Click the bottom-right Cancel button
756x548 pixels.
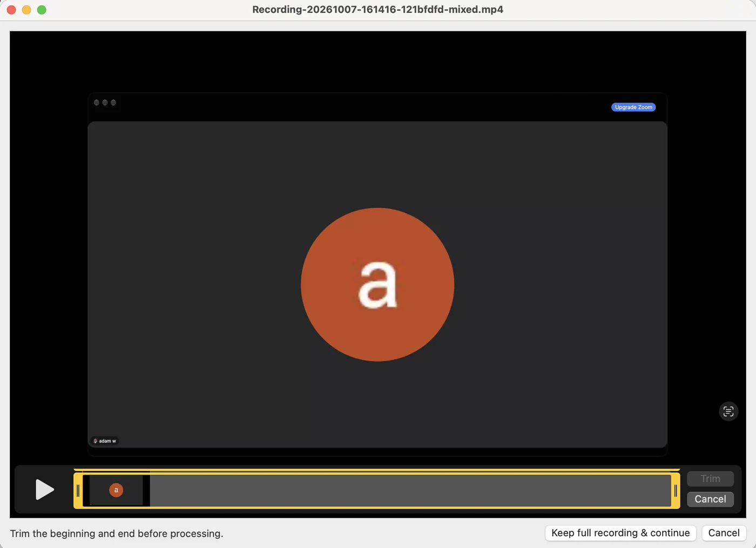pos(724,533)
